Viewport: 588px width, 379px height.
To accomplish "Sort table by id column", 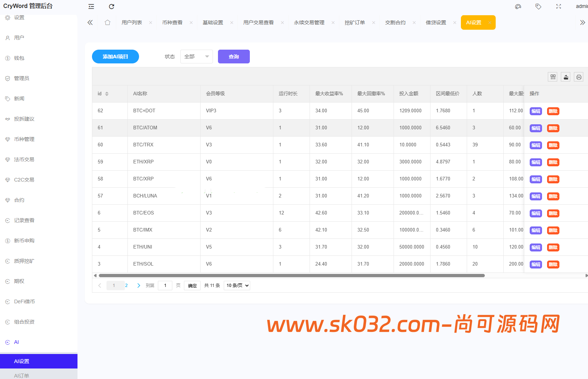I will [107, 94].
